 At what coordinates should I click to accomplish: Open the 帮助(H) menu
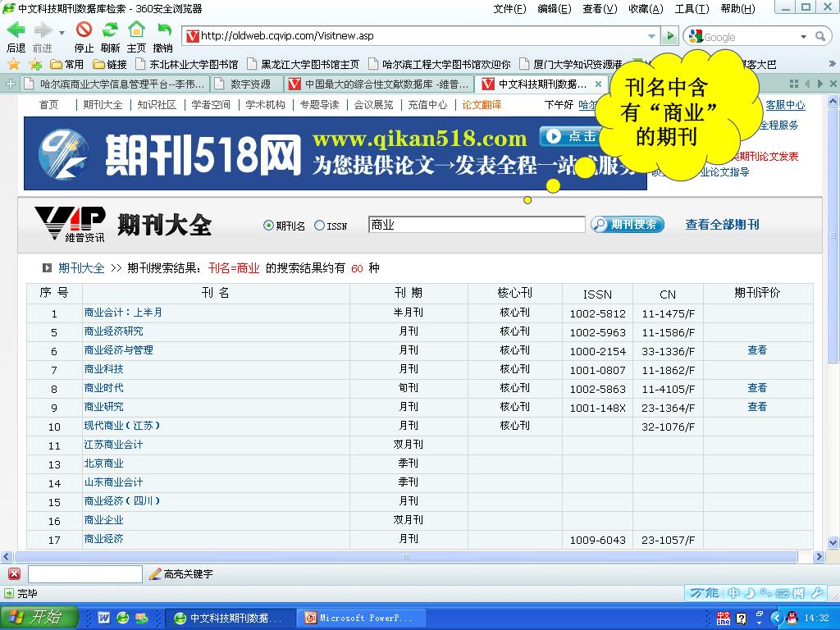(737, 8)
